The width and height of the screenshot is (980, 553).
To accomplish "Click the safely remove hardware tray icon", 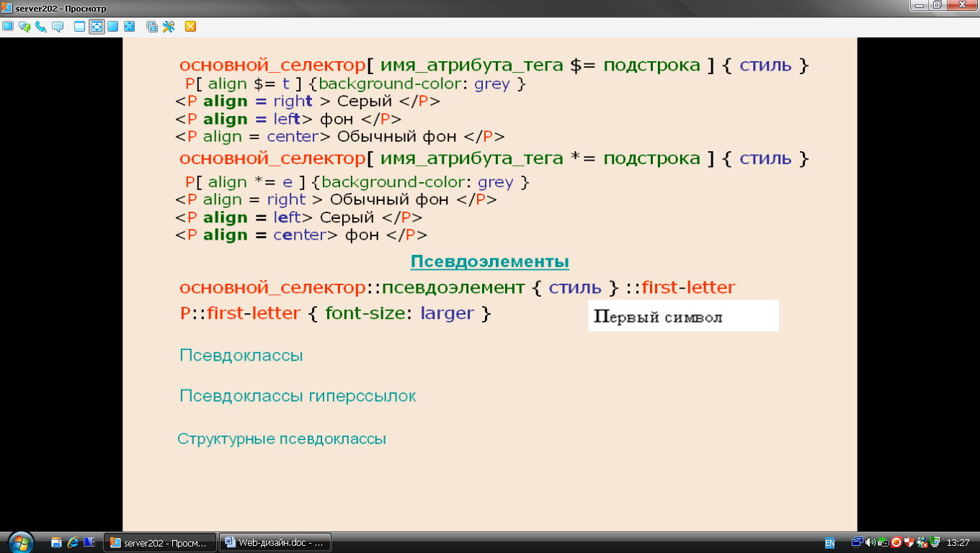I will click(883, 542).
